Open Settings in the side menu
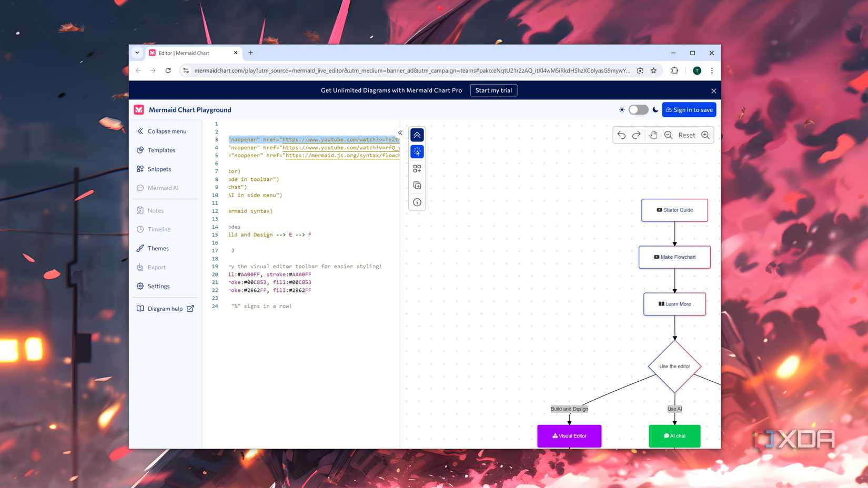Screen dimensions: 868x488 pos(154,286)
